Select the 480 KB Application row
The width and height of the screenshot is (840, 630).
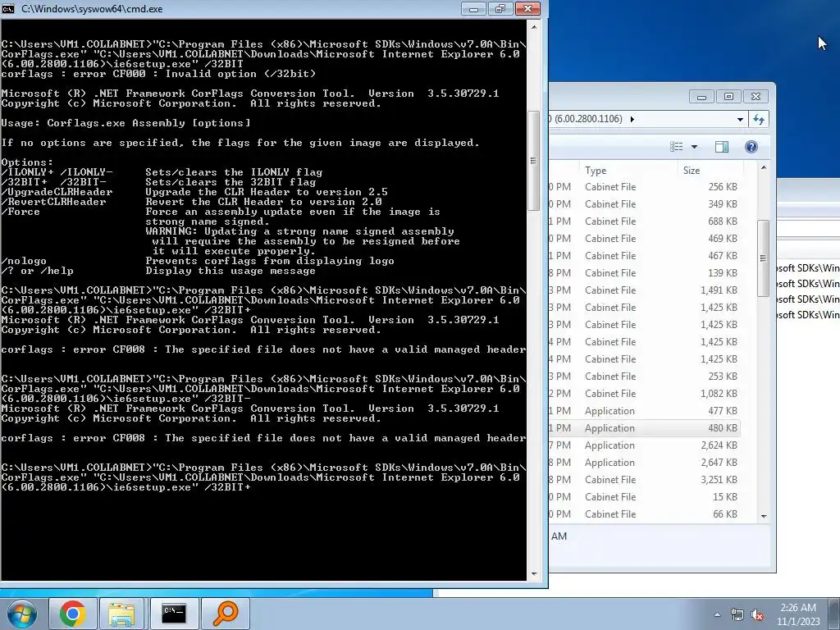[x=645, y=428]
